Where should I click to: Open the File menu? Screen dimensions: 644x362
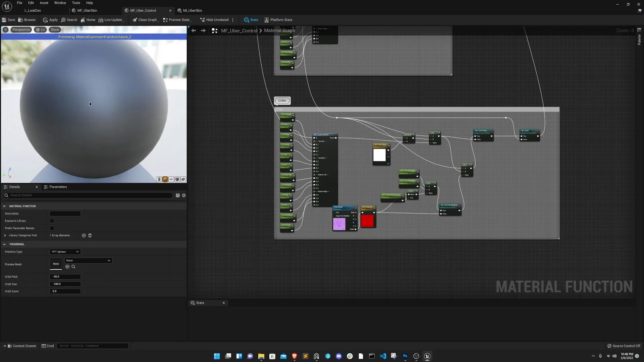[x=19, y=3]
